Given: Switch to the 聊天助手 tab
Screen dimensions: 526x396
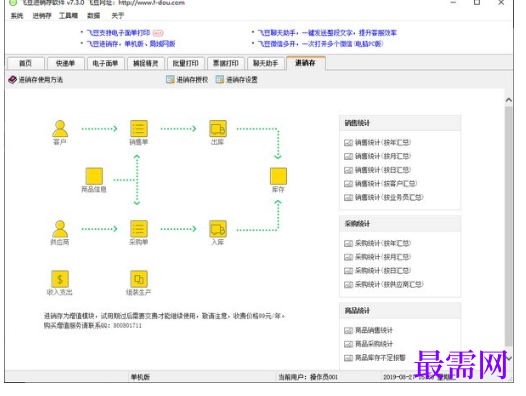Looking at the screenshot, I should (x=266, y=63).
